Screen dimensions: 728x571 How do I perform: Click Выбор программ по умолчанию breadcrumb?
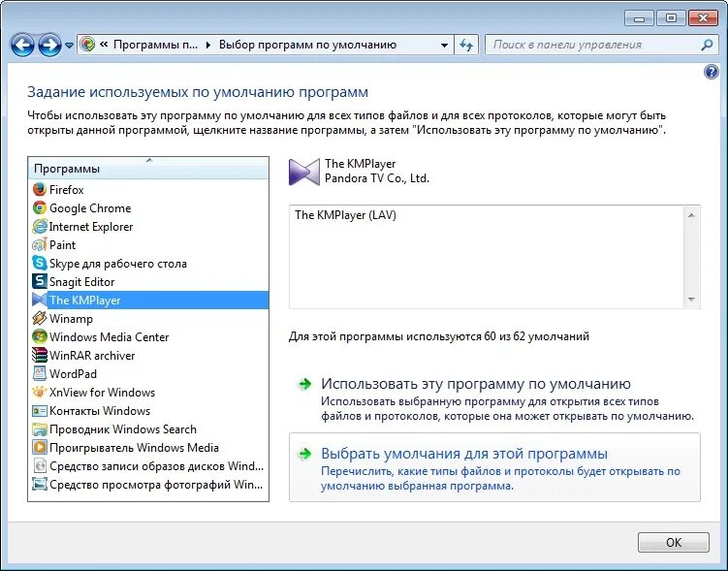307,45
